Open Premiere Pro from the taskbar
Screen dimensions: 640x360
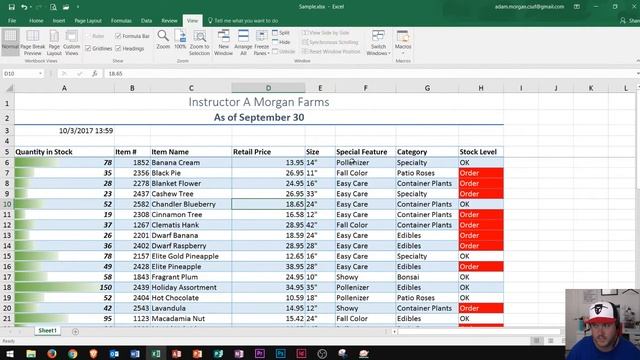point(260,353)
